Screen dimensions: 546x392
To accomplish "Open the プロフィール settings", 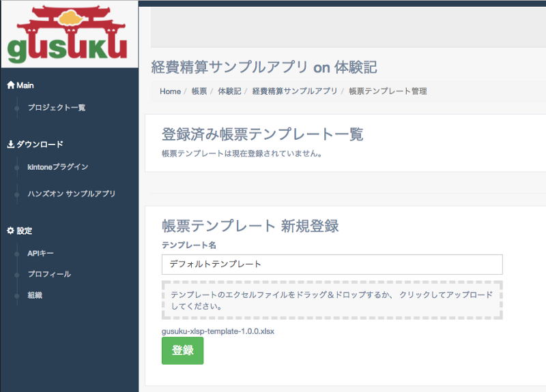I will click(49, 274).
